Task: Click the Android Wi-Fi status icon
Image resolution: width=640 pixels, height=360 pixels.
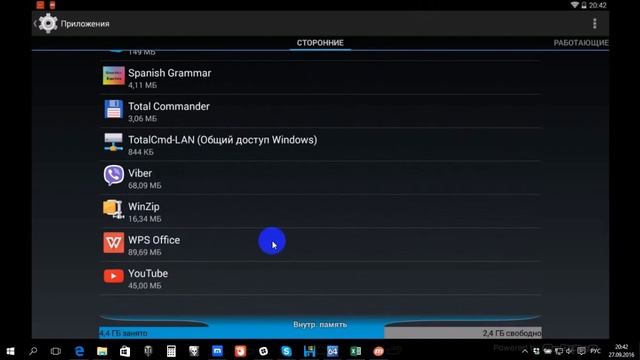Action: pos(574,5)
